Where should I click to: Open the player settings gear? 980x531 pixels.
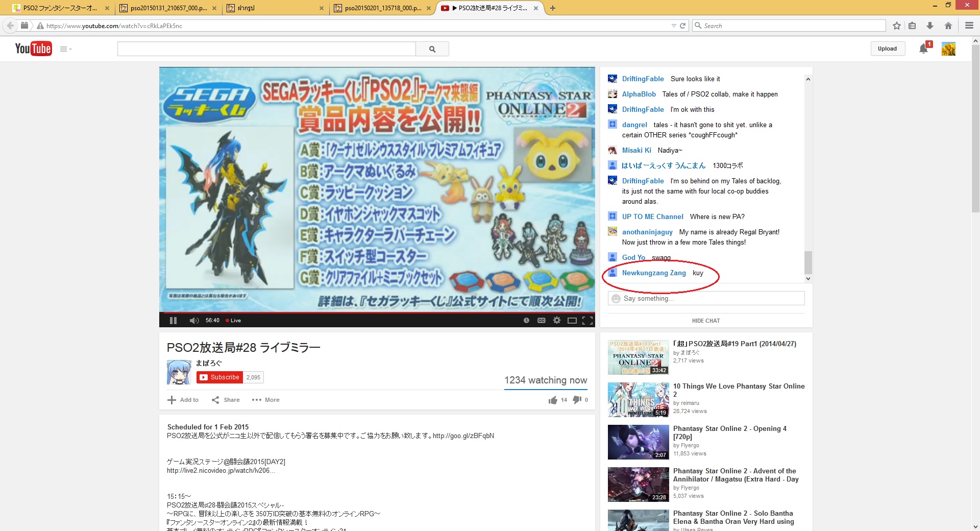(557, 321)
